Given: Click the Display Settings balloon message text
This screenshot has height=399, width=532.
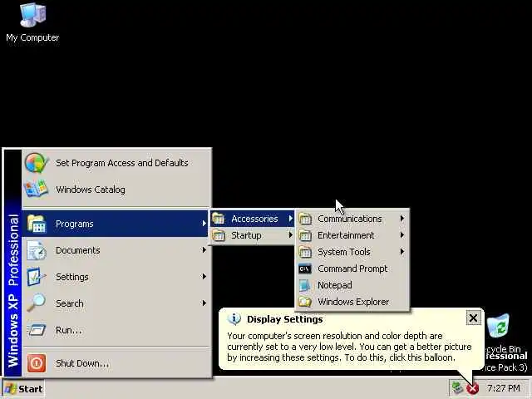Looking at the screenshot, I should click(x=349, y=347).
